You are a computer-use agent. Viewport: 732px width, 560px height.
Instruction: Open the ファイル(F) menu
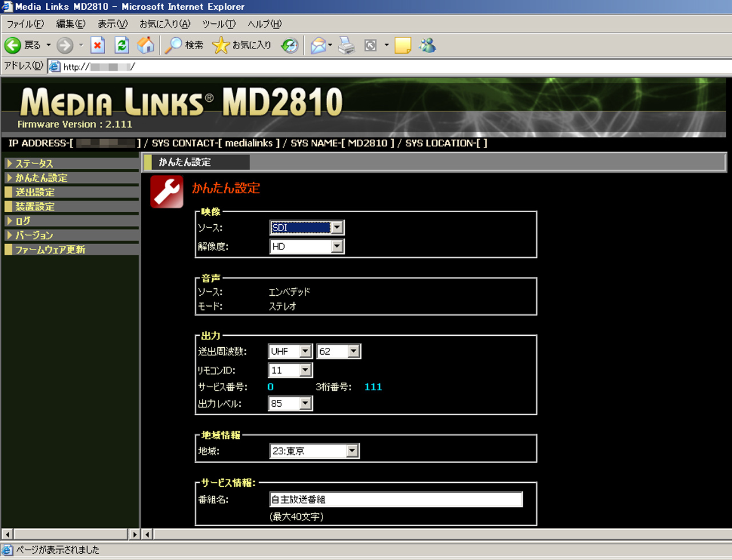[25, 24]
